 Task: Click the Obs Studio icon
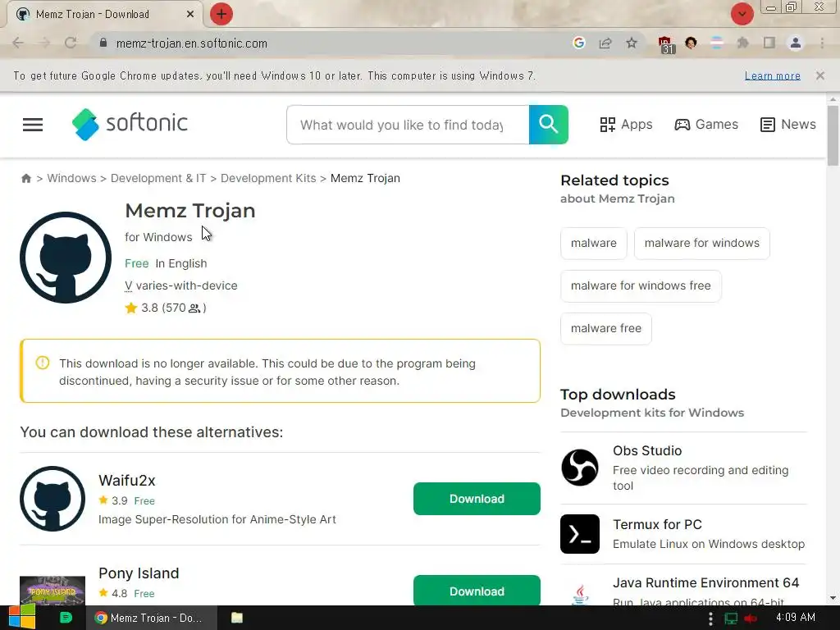coord(580,468)
